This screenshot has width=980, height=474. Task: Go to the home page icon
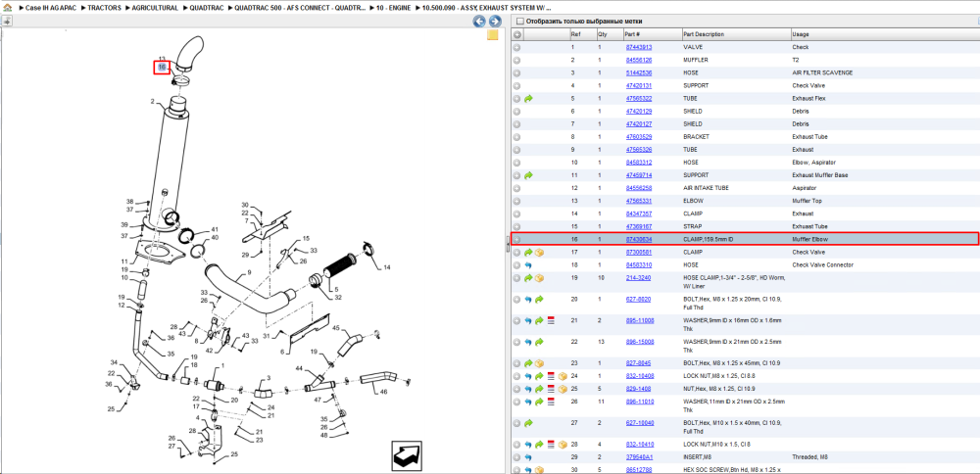(x=8, y=8)
